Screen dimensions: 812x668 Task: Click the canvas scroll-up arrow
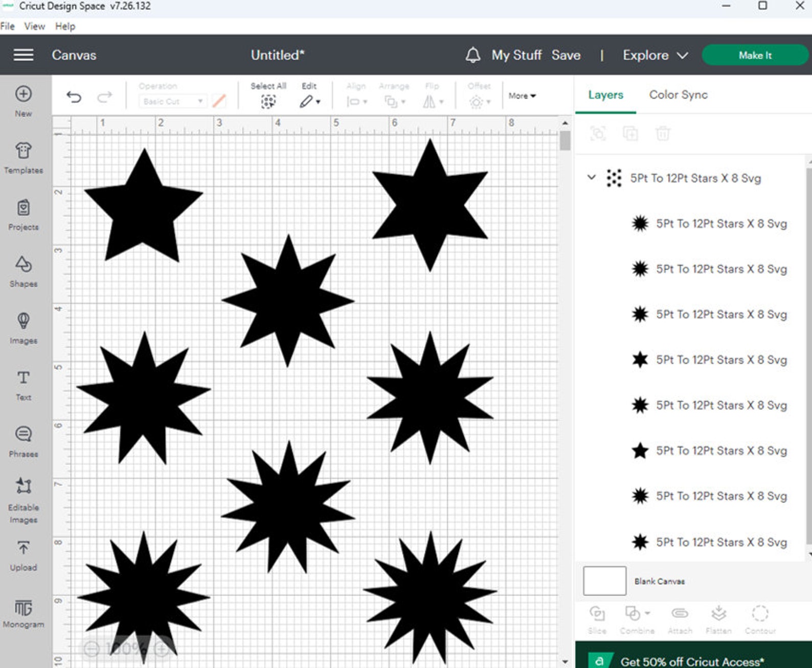tap(565, 123)
